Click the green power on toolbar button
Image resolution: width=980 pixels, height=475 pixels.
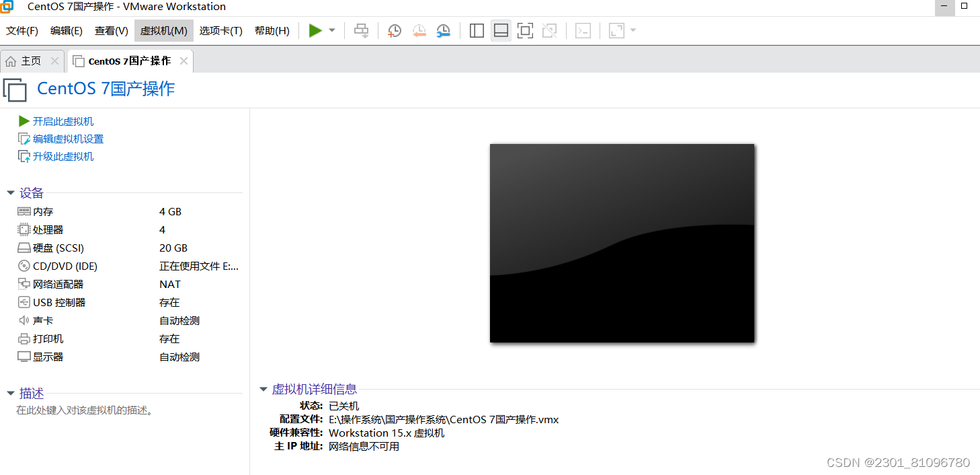coord(315,30)
